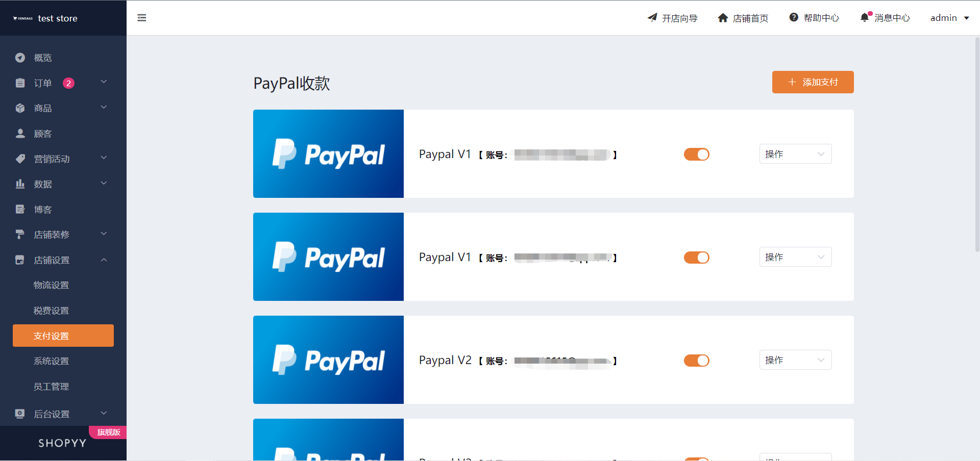Open 员工管理 sidebar link

point(51,387)
